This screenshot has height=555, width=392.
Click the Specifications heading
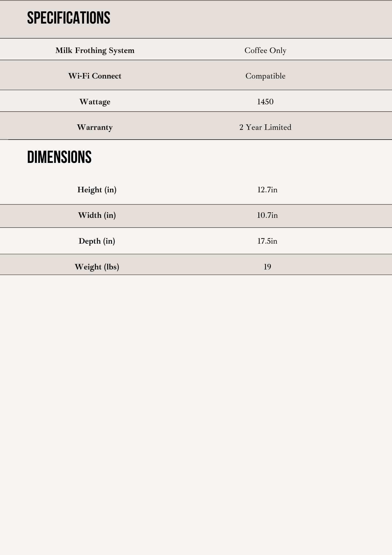[68, 18]
